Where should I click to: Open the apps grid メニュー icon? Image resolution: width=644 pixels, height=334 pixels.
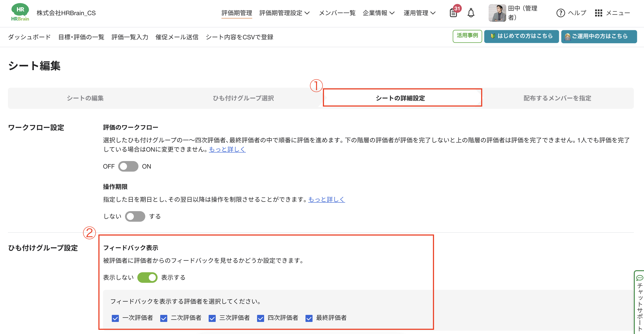point(599,13)
